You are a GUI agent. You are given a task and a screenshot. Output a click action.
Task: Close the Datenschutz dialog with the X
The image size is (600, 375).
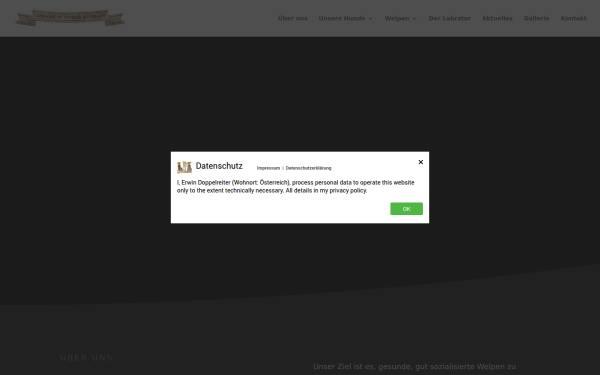tap(421, 162)
